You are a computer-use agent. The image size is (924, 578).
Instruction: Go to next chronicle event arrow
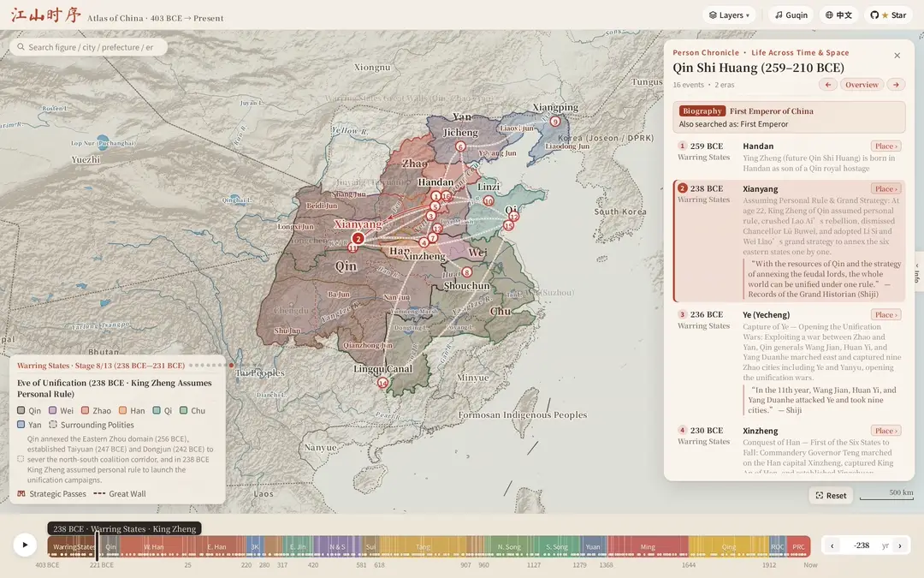point(896,84)
